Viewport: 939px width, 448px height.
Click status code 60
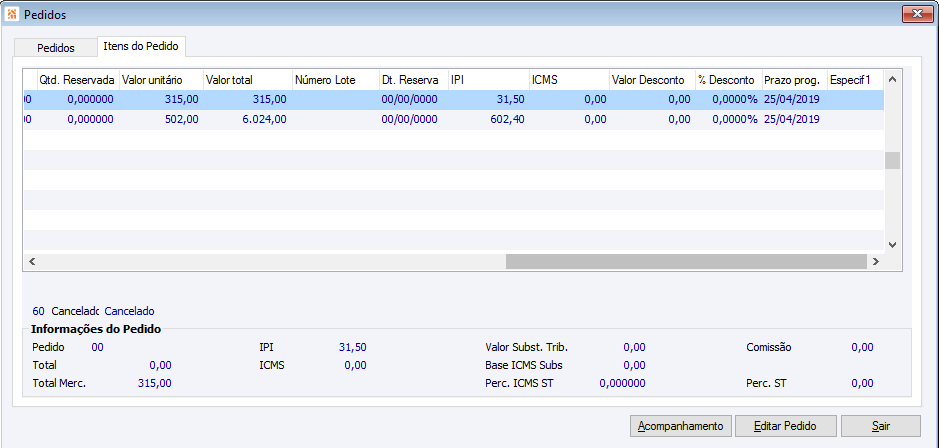[38, 311]
